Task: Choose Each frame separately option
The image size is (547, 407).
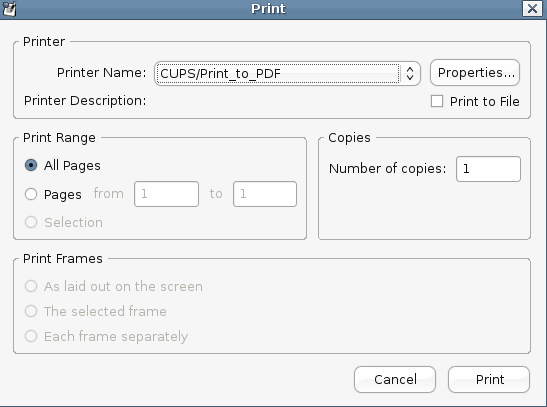Action: pyautogui.click(x=31, y=336)
